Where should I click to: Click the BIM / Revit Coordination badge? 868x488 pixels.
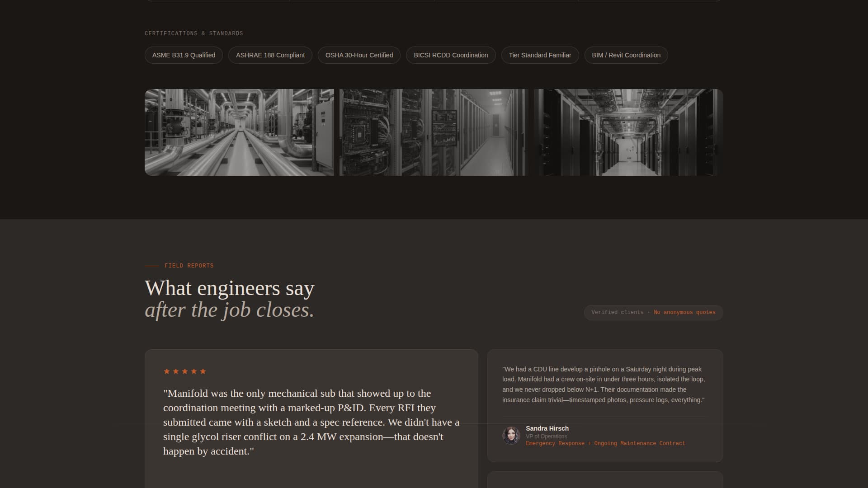click(626, 55)
